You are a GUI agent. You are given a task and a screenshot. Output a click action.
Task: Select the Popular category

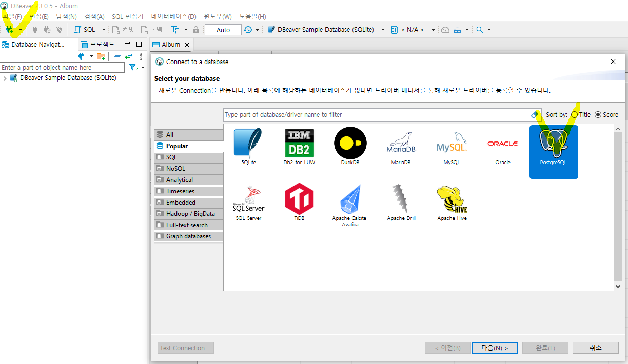189,146
